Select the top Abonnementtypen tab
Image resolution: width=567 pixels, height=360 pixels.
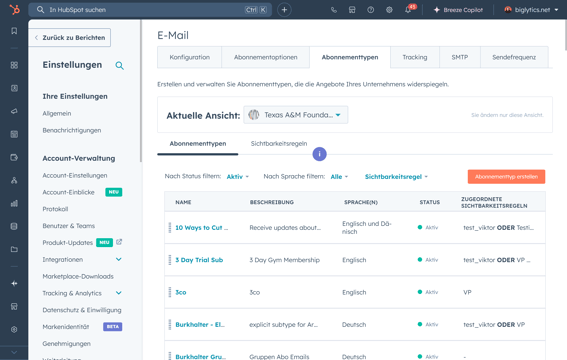coord(350,57)
